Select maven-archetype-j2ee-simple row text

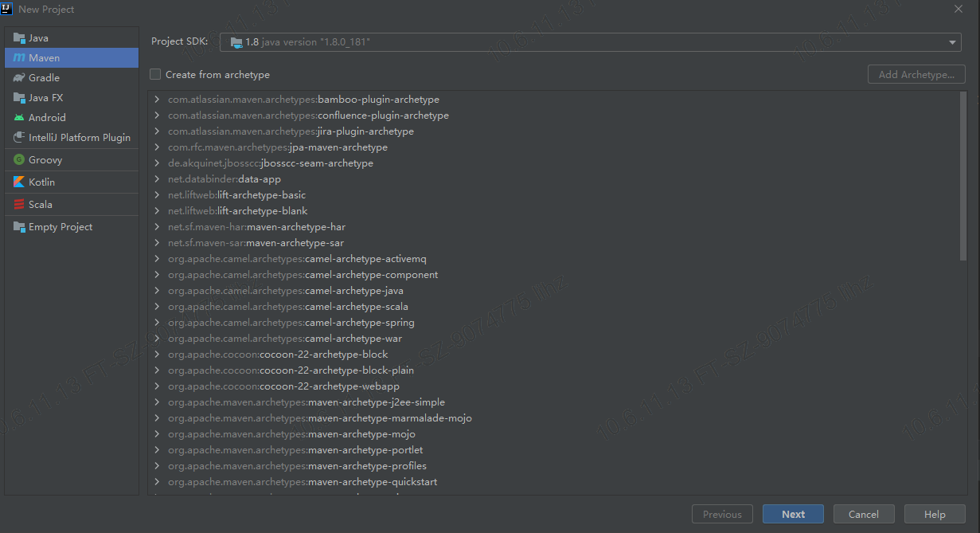(306, 402)
